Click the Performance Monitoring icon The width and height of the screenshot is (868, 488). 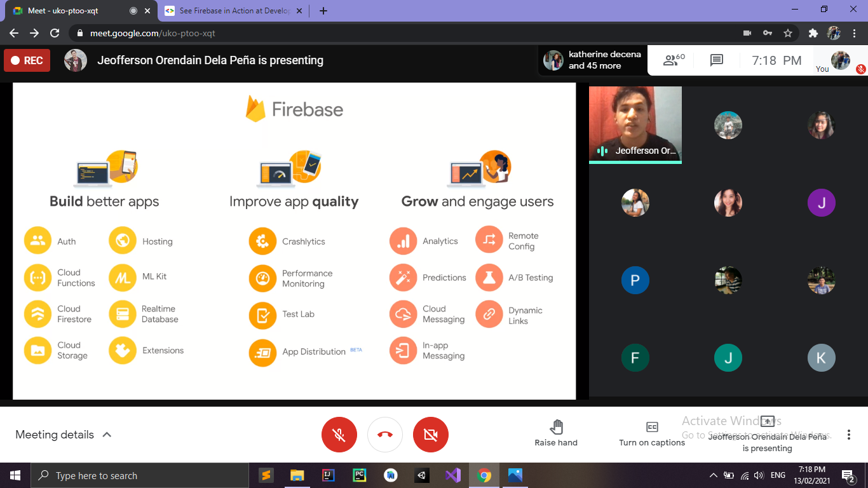point(262,278)
